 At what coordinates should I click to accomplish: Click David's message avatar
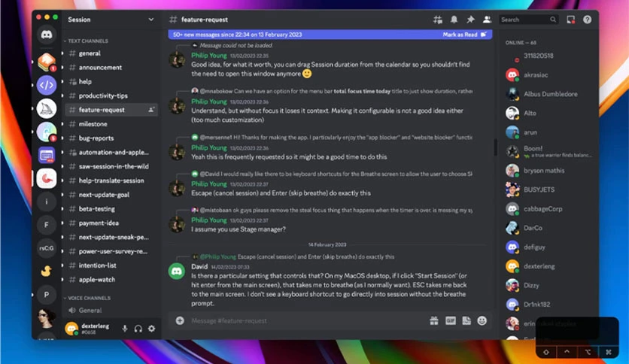coord(177,271)
